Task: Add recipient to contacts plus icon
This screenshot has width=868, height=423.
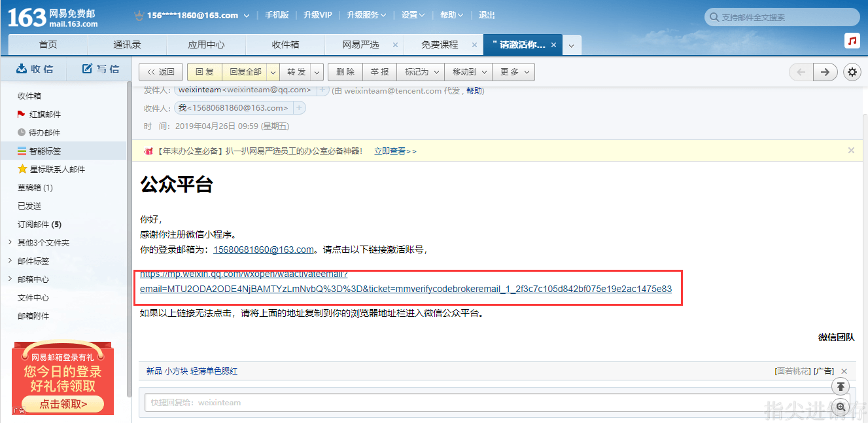Action: coord(298,107)
